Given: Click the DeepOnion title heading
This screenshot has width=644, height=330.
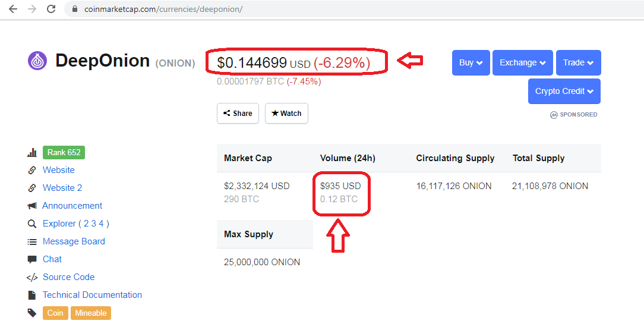Looking at the screenshot, I should point(102,61).
